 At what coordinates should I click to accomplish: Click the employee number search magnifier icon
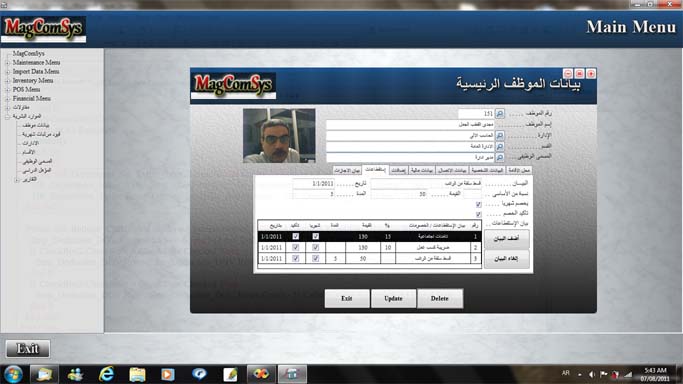tap(500, 114)
